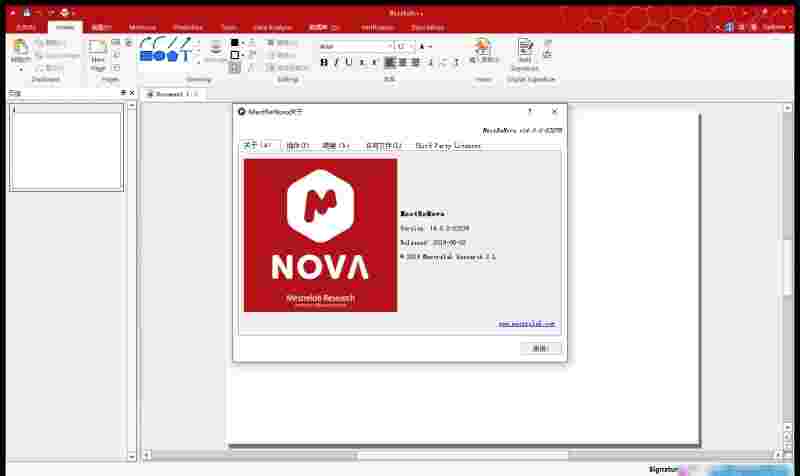Toggle Underline formatting
Image resolution: width=800 pixels, height=476 pixels.
point(348,62)
